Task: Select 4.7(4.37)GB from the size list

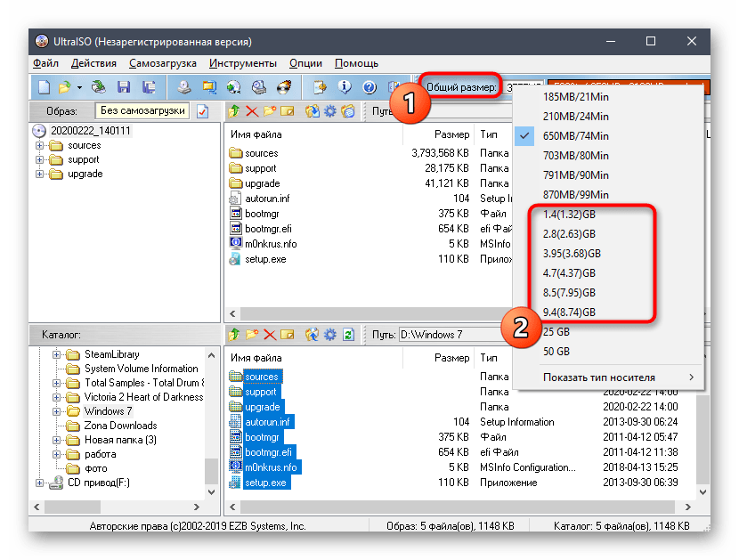Action: 570,272
